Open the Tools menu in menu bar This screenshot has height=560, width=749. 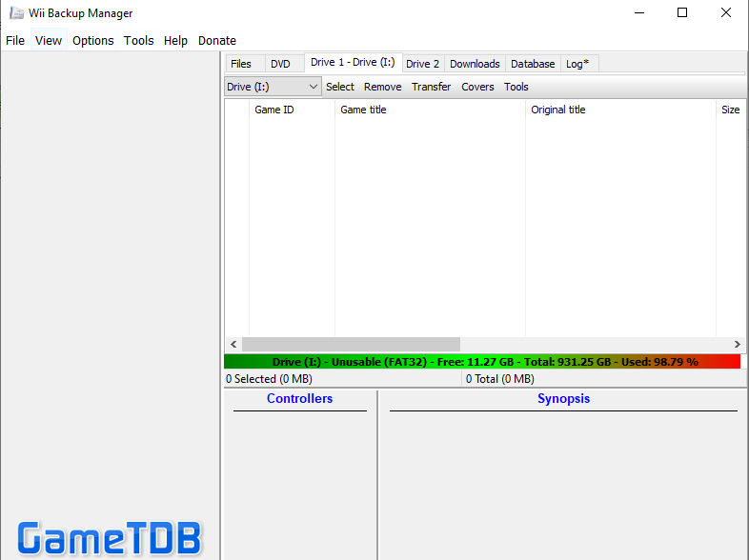coord(138,41)
